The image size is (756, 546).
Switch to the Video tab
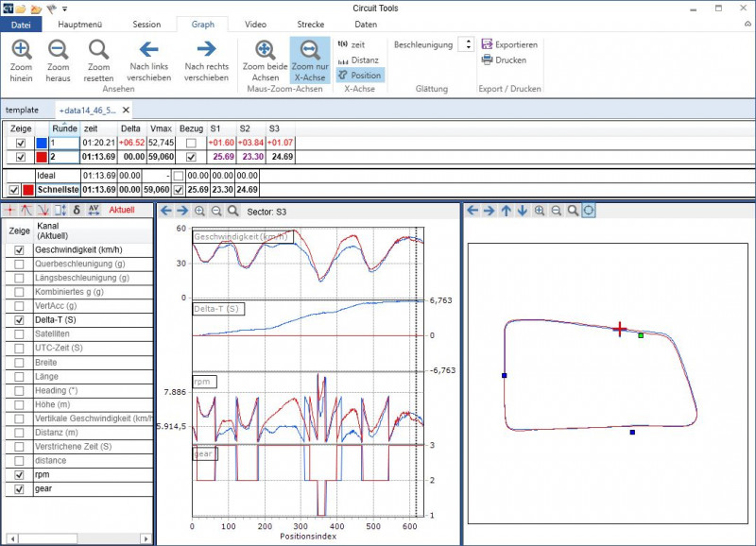255,24
